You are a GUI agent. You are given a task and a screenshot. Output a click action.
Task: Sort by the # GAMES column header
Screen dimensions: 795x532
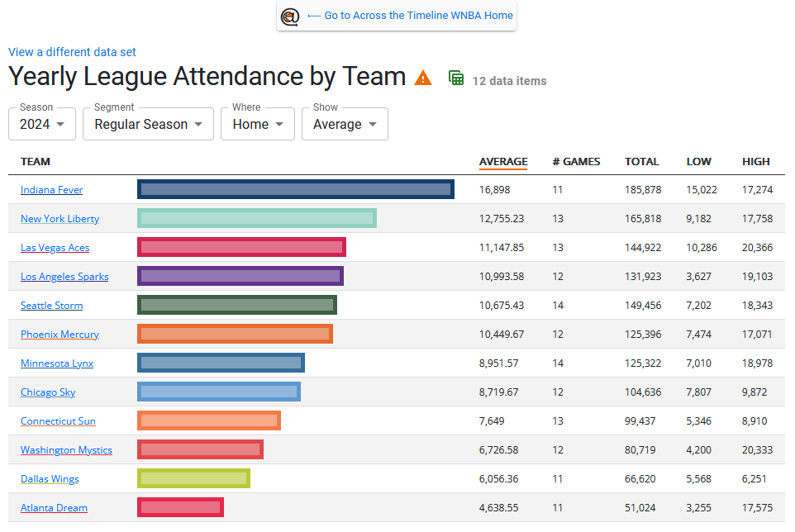click(576, 162)
